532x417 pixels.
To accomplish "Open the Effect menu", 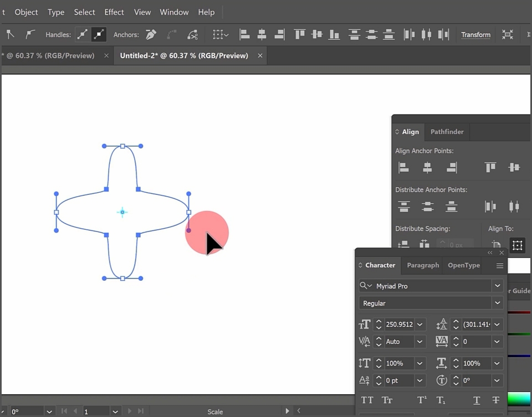I will tap(114, 12).
